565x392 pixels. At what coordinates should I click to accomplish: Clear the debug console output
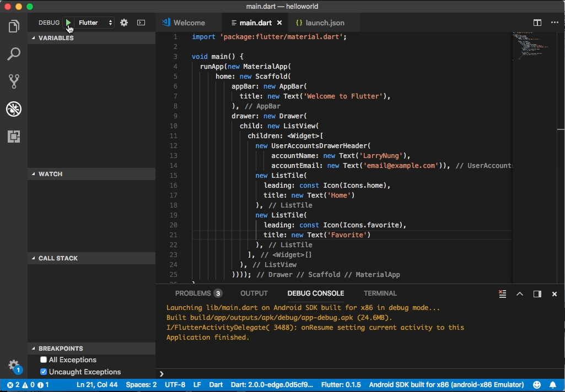coord(502,294)
